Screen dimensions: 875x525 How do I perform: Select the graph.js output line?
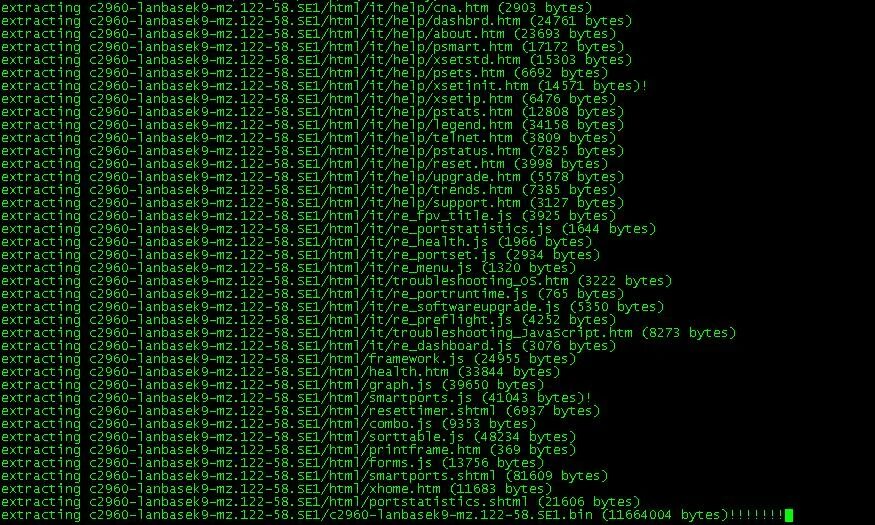tap(272, 385)
